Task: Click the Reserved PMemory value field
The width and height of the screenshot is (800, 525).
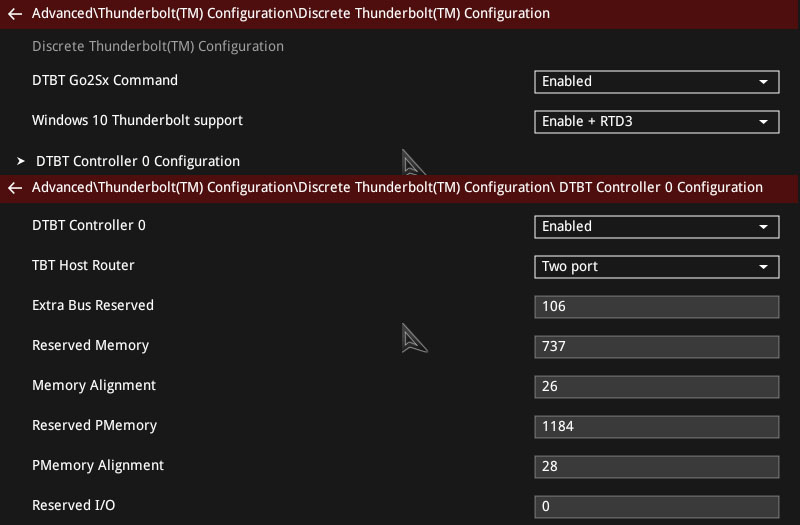Action: click(657, 427)
